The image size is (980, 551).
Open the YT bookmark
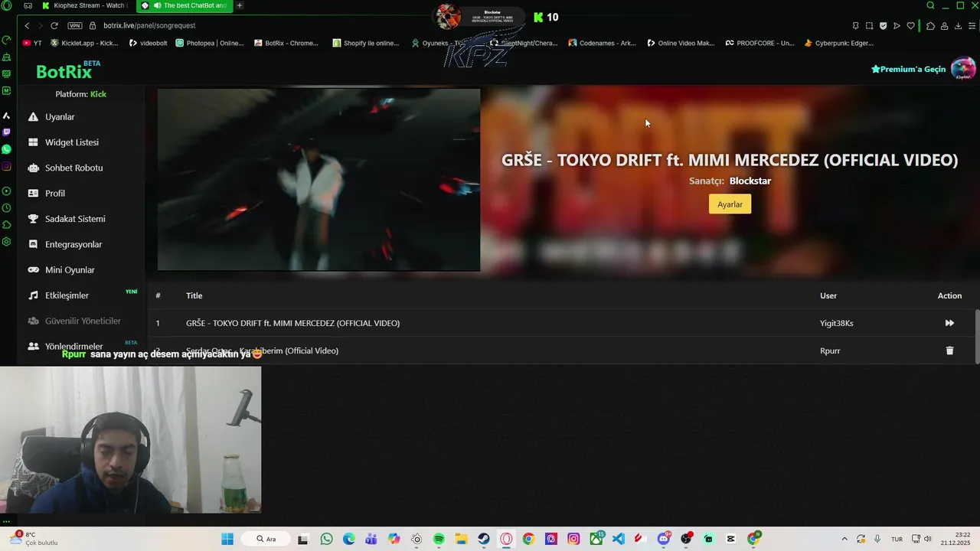(32, 43)
